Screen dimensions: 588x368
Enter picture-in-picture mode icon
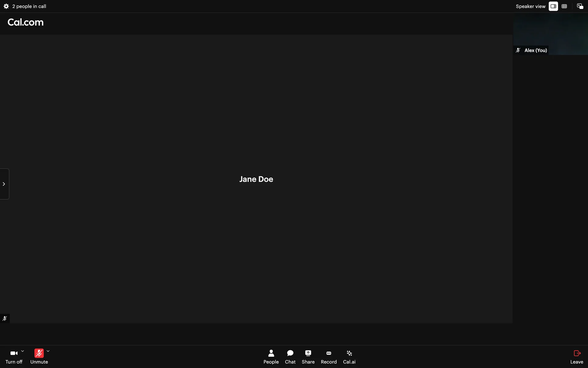click(580, 6)
